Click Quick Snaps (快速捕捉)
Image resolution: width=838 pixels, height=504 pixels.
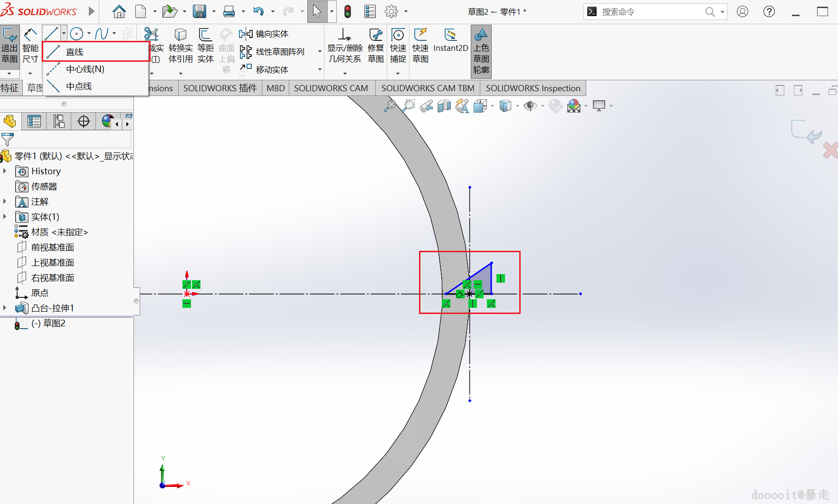point(398,46)
